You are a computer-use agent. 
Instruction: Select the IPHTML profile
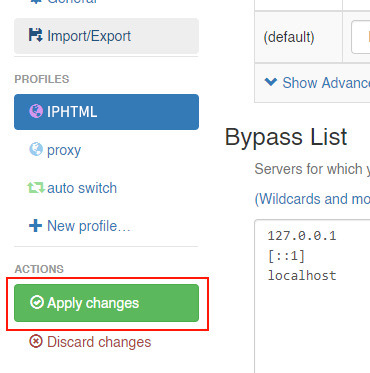coord(106,112)
